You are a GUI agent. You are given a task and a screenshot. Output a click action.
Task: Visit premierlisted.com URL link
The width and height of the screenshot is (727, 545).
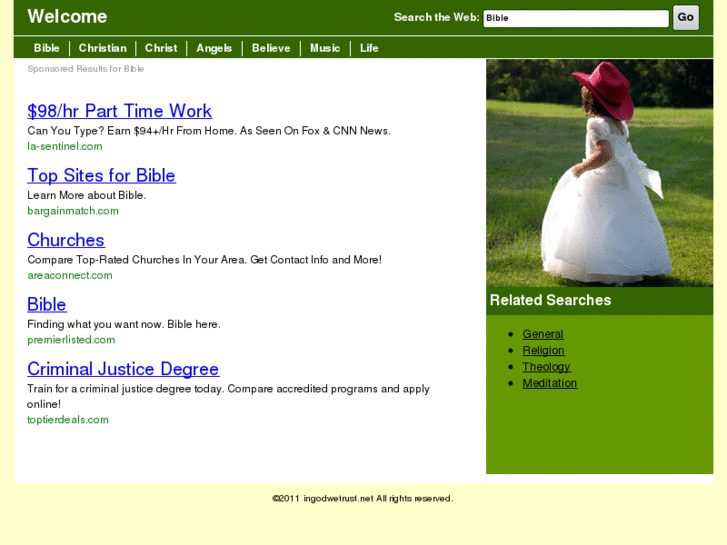[x=71, y=340]
